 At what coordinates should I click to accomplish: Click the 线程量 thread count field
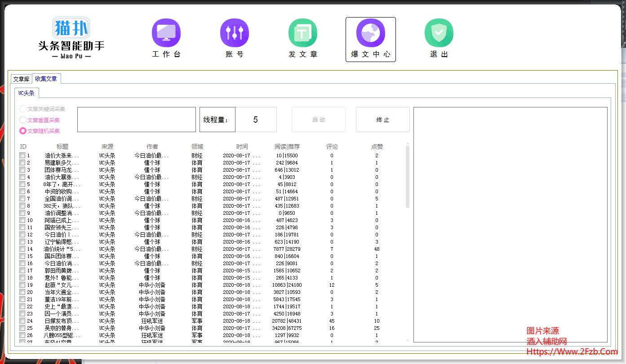256,120
